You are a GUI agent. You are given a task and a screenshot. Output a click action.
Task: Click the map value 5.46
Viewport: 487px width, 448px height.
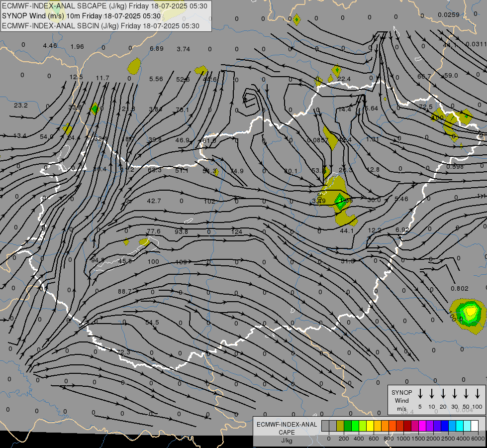click(x=401, y=199)
